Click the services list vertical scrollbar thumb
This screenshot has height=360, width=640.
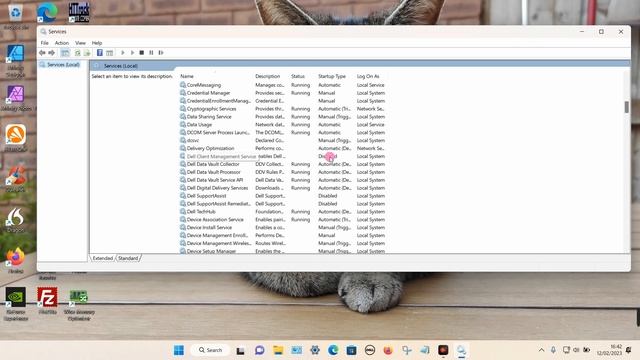click(x=627, y=107)
